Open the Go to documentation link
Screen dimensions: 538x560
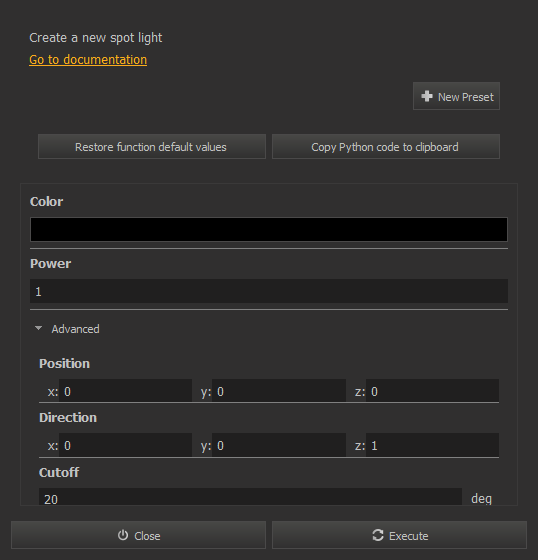click(88, 60)
